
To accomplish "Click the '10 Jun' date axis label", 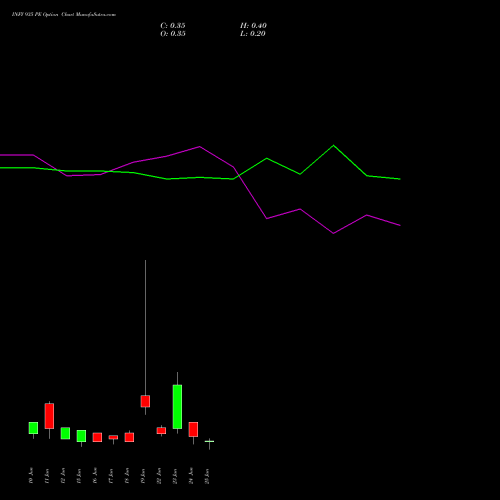I will (31, 476).
